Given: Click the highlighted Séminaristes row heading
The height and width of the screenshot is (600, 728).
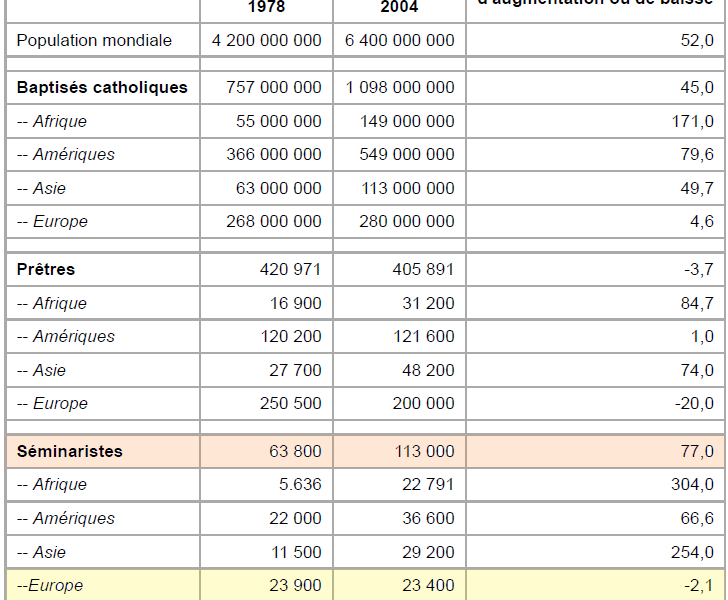Looking at the screenshot, I should (70, 451).
